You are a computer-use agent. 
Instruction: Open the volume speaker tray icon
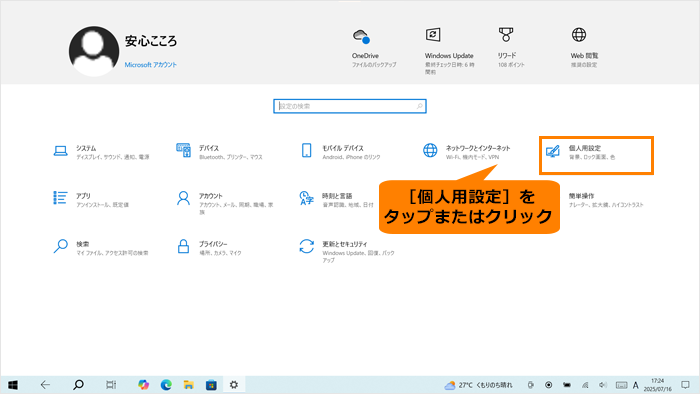click(x=603, y=385)
